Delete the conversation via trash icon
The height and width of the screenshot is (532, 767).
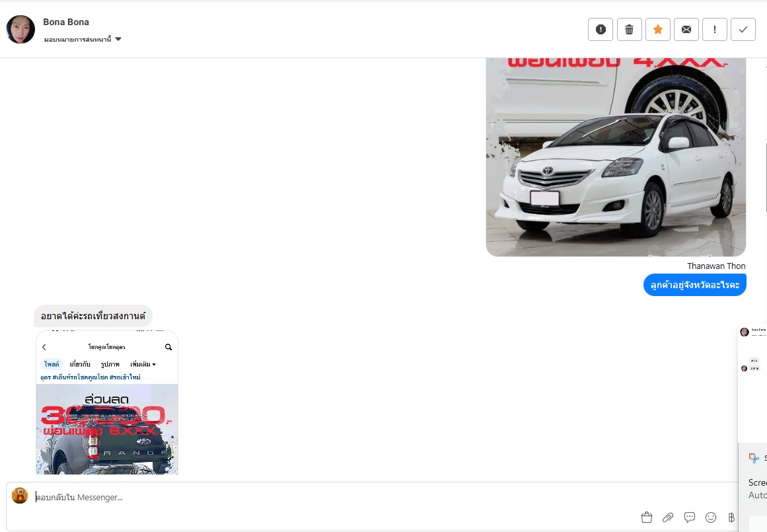[x=629, y=29]
